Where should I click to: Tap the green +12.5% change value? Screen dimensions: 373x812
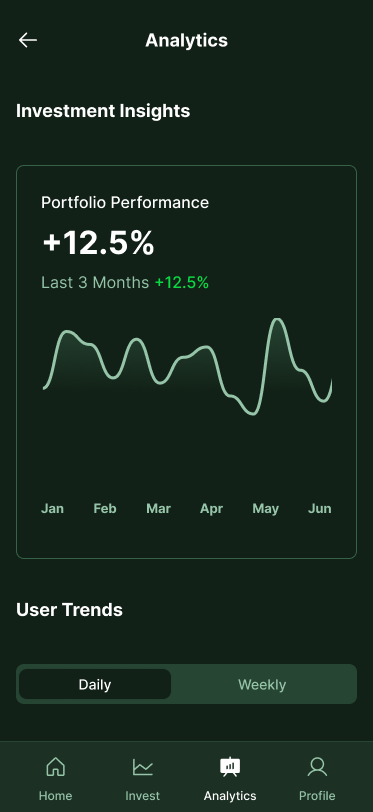tap(182, 282)
